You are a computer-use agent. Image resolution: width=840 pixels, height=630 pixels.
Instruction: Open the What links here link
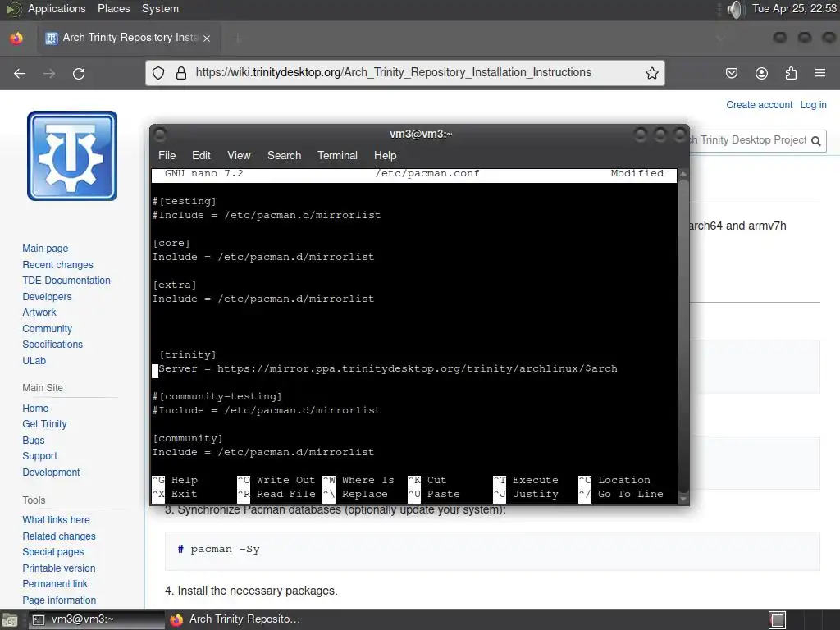pyautogui.click(x=56, y=519)
